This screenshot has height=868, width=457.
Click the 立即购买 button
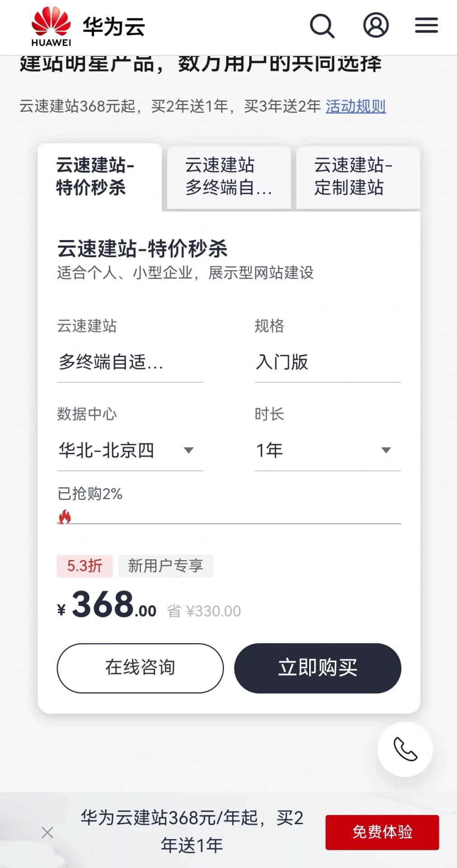317,668
